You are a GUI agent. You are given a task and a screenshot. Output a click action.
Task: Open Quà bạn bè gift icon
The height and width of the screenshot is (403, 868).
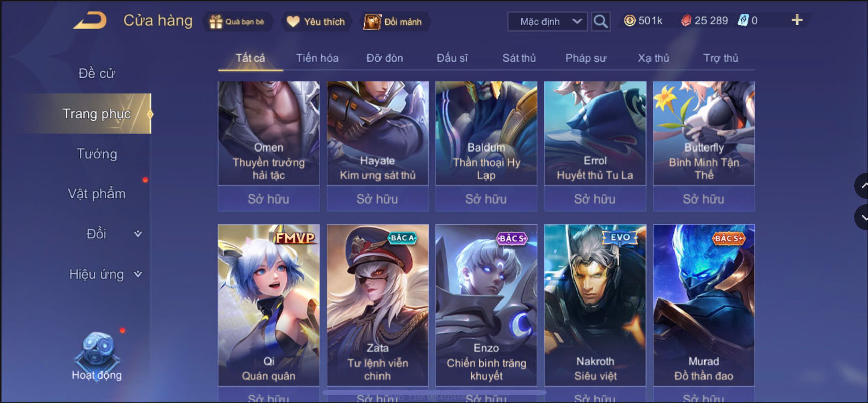pos(216,22)
